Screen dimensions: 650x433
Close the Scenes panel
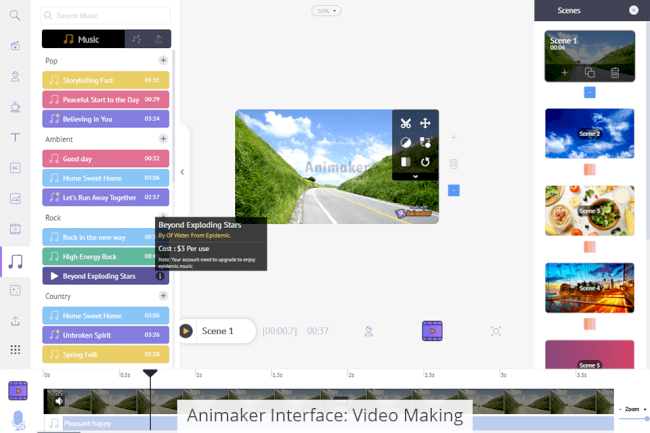[633, 10]
